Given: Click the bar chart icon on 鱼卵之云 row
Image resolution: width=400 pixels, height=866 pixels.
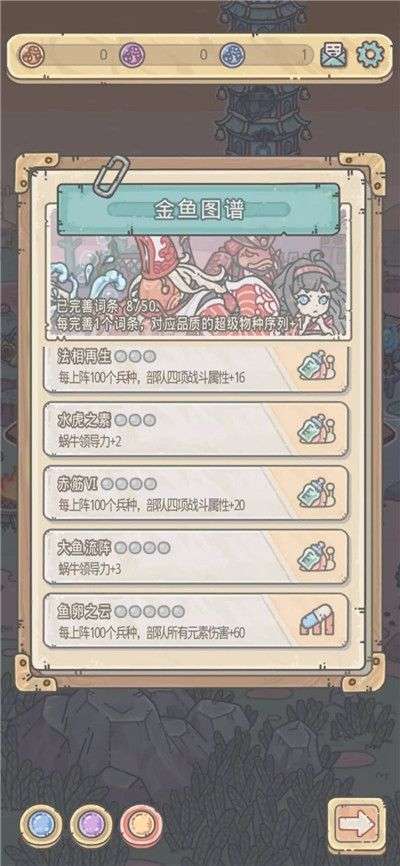Looking at the screenshot, I should tap(317, 622).
